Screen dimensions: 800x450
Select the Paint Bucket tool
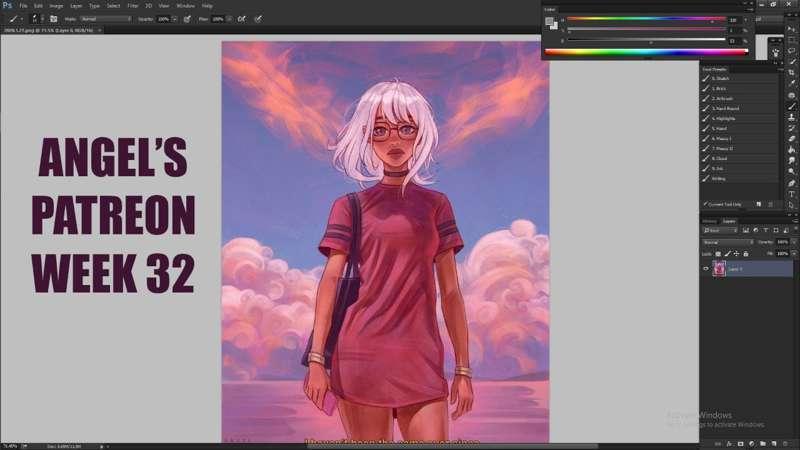pyautogui.click(x=792, y=150)
